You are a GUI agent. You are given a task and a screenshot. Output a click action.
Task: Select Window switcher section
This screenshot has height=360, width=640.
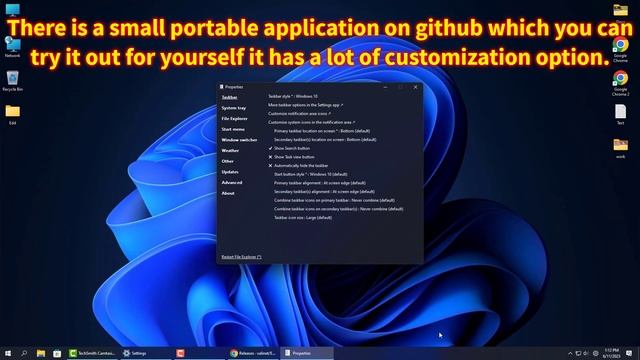tap(239, 140)
